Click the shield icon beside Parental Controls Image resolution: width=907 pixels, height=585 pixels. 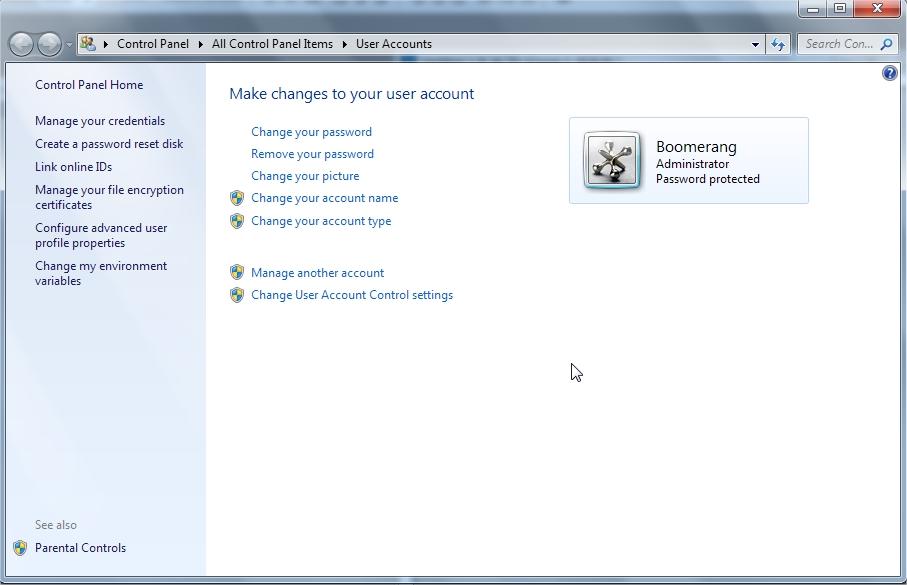point(20,548)
